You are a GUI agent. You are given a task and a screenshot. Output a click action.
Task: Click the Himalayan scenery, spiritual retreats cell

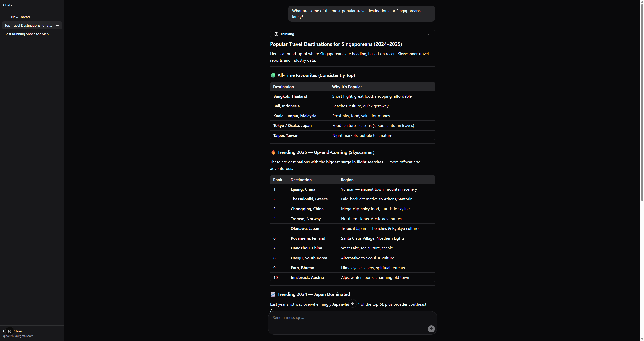(x=386, y=268)
